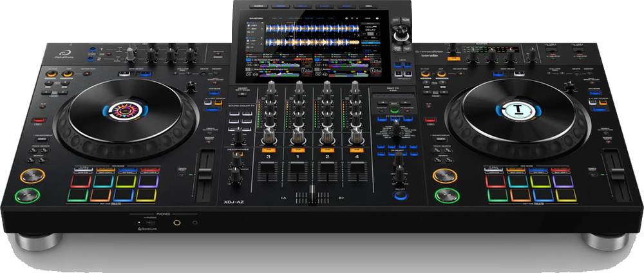Tap the BROWSE button above the touchscreen
Viewport: 644px width, 273px height.
point(281,6)
